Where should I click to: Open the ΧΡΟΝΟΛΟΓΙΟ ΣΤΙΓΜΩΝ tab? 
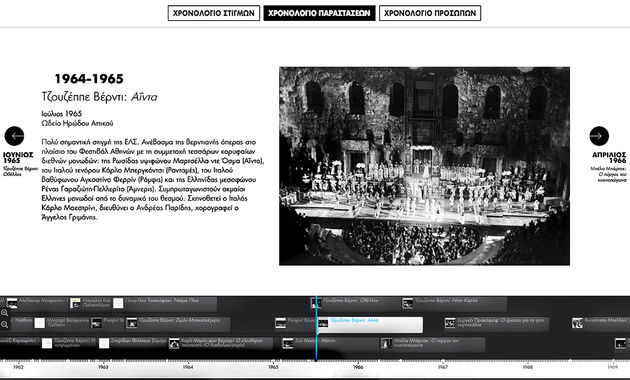tap(214, 13)
